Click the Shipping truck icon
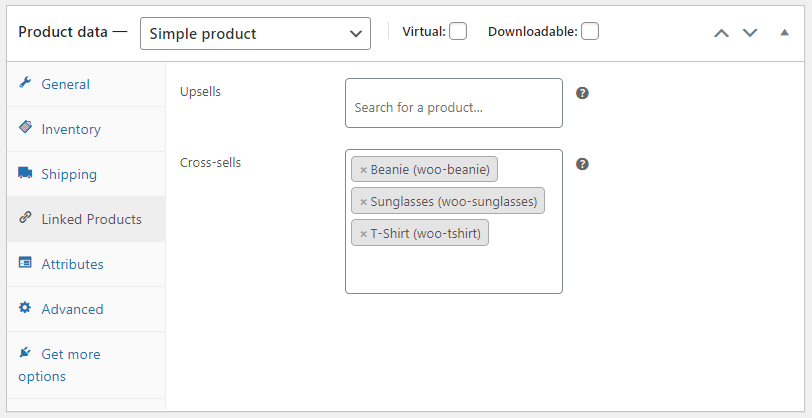The width and height of the screenshot is (812, 418). point(25,173)
